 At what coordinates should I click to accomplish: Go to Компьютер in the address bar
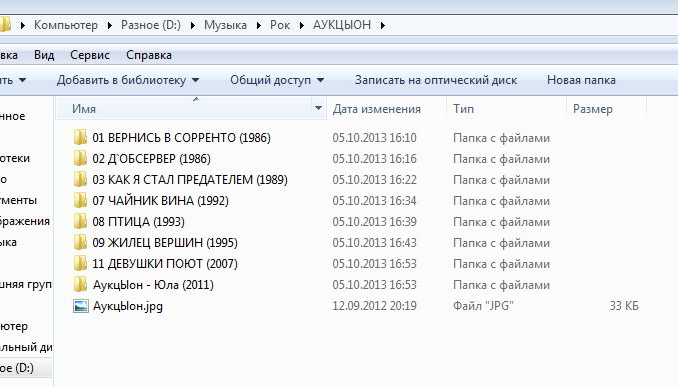66,25
